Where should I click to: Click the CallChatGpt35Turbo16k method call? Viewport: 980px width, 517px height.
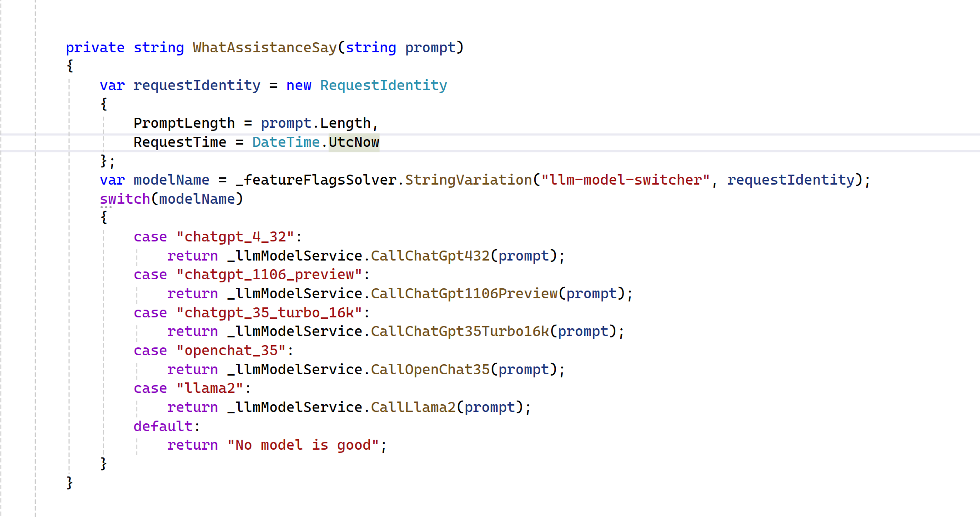[x=460, y=331]
